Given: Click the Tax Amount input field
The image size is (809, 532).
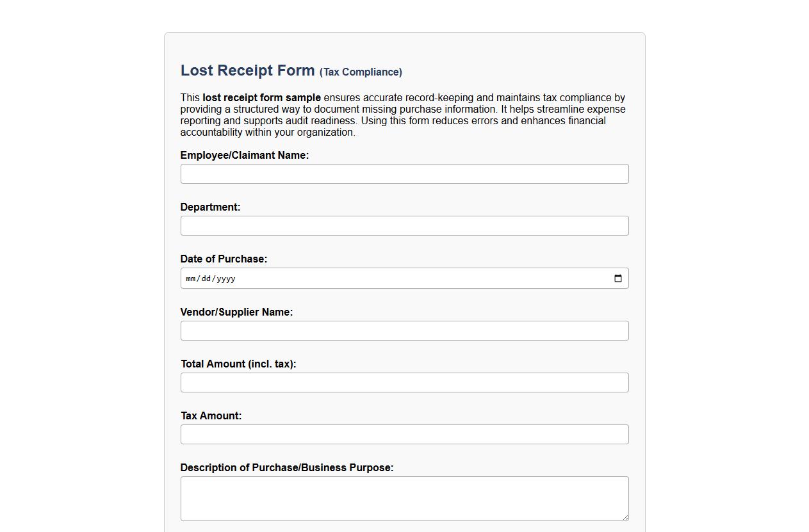Looking at the screenshot, I should [x=404, y=434].
